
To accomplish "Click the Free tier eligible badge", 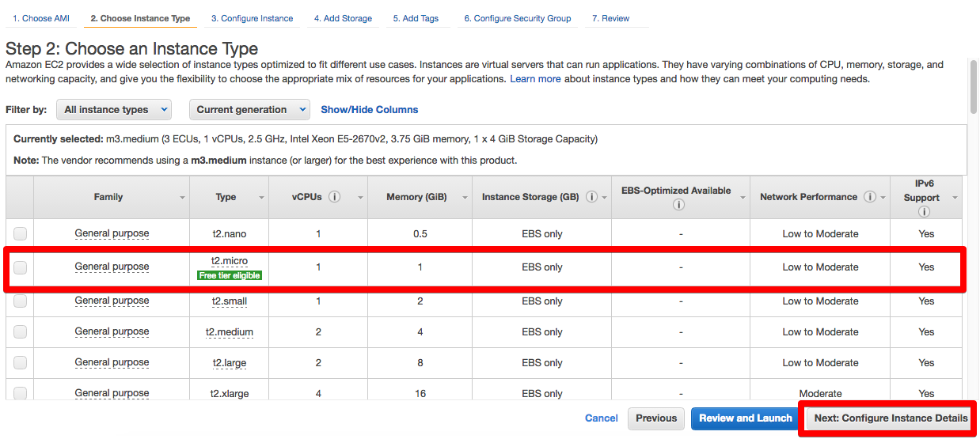I will tap(230, 275).
